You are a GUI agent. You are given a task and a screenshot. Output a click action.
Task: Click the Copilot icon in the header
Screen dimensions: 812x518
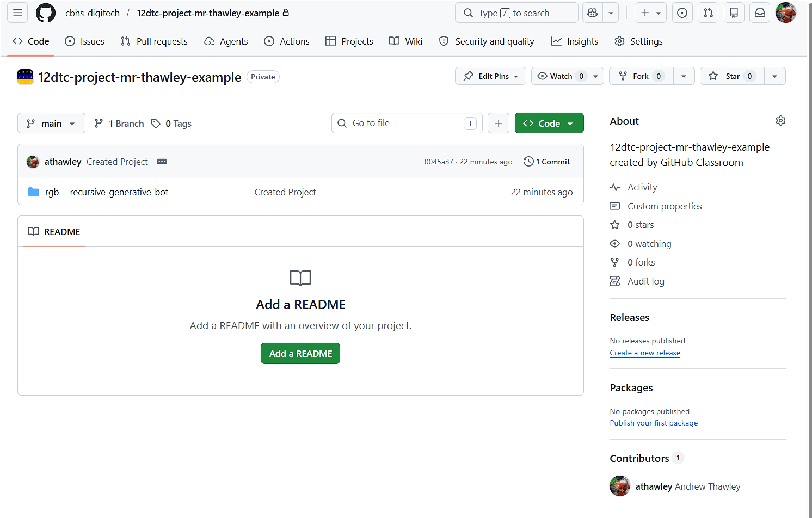pos(592,13)
